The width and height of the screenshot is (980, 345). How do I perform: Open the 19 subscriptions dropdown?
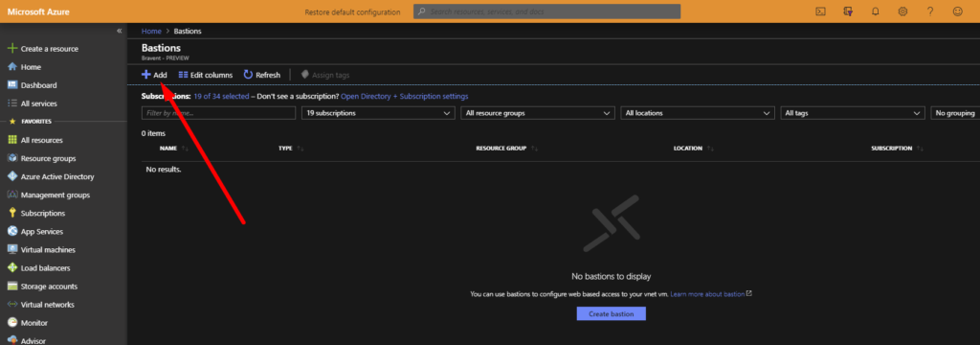[x=378, y=113]
